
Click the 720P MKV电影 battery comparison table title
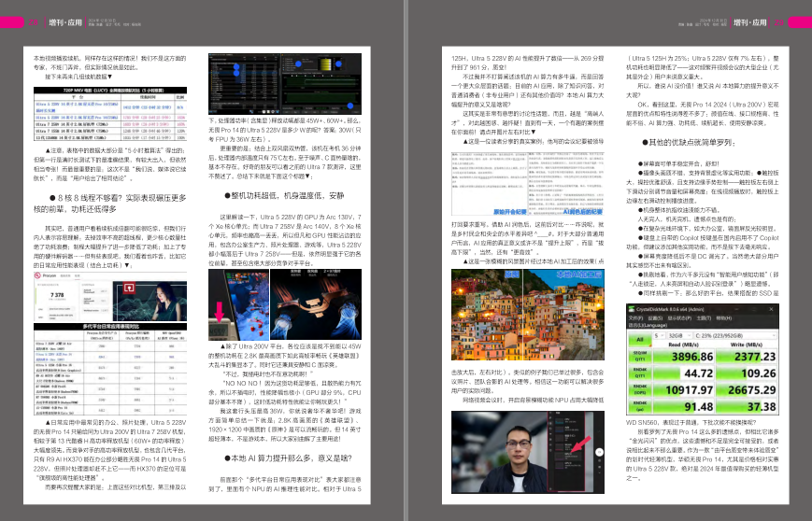(x=109, y=90)
